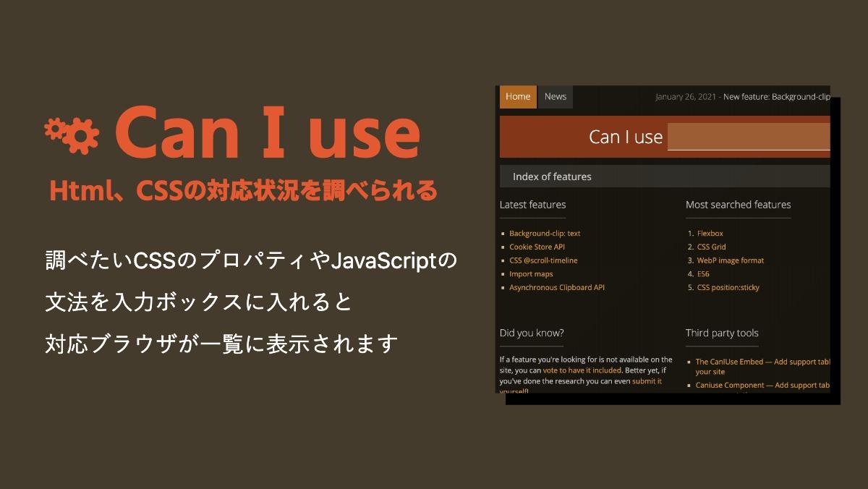
Task: Click the Can I use search input field
Action: tap(749, 137)
